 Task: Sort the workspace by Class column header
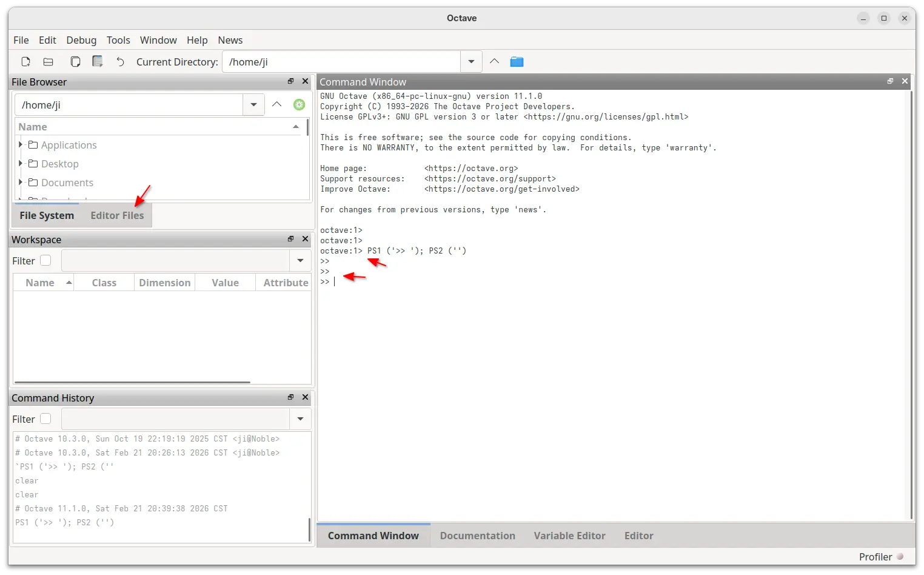104,283
